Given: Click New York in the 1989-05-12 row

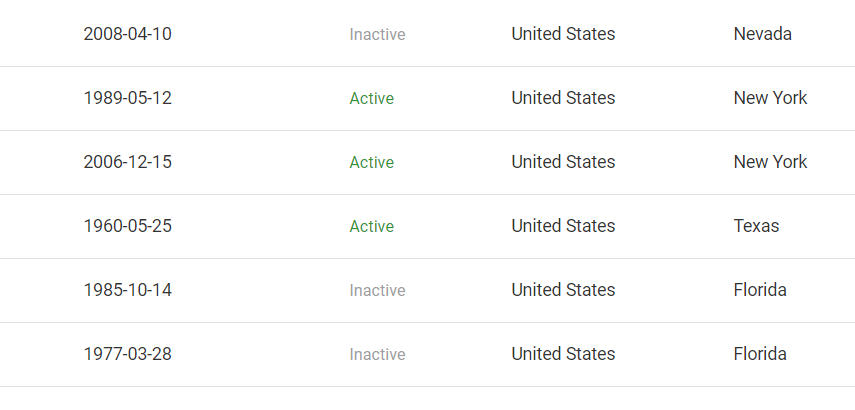Looking at the screenshot, I should coord(770,98).
